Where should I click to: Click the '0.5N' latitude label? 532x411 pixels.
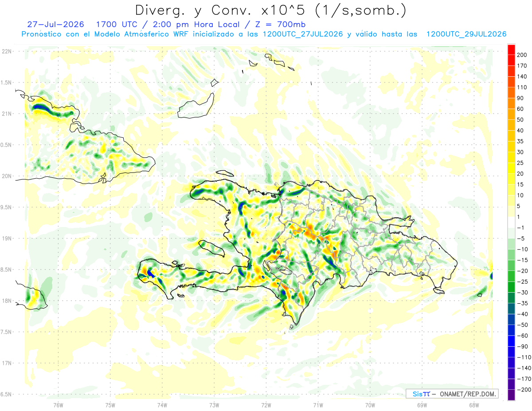(6, 145)
